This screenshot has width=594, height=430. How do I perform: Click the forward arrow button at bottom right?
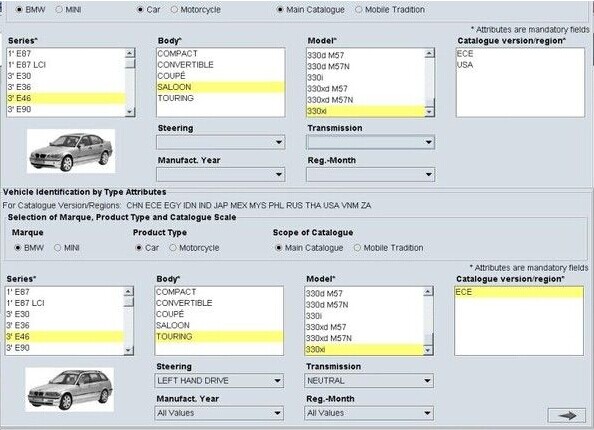[x=567, y=416]
